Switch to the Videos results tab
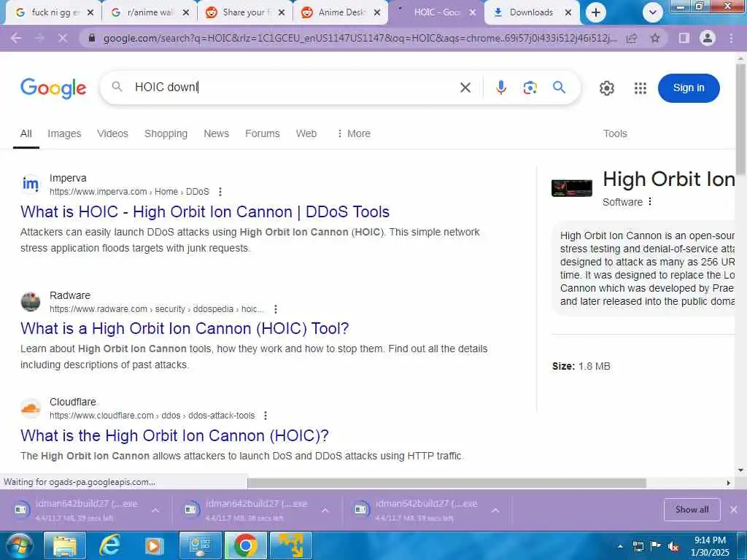This screenshot has height=560, width=747. pyautogui.click(x=112, y=134)
